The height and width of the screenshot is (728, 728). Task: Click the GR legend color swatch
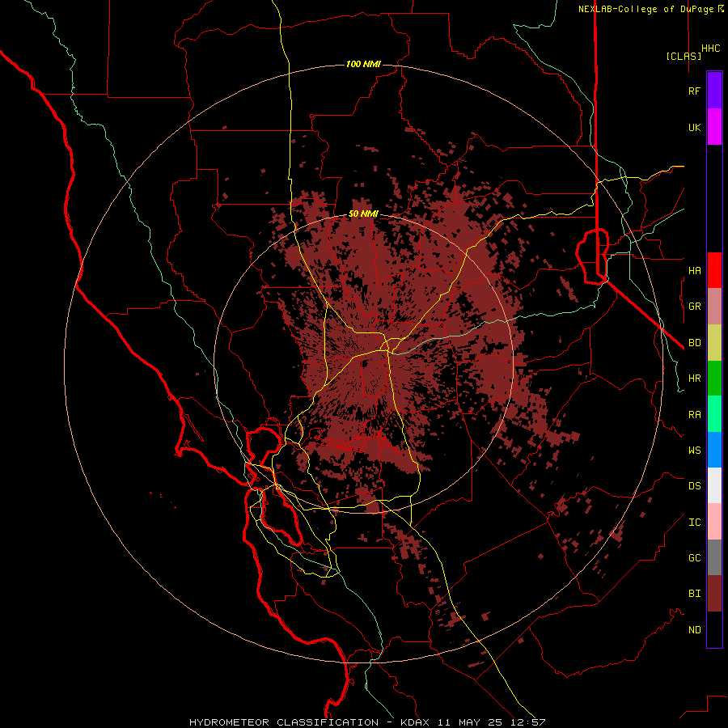[x=714, y=307]
